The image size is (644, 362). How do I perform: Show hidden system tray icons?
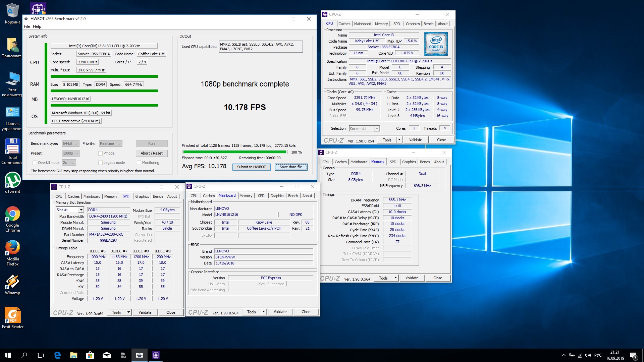pyautogui.click(x=563, y=355)
